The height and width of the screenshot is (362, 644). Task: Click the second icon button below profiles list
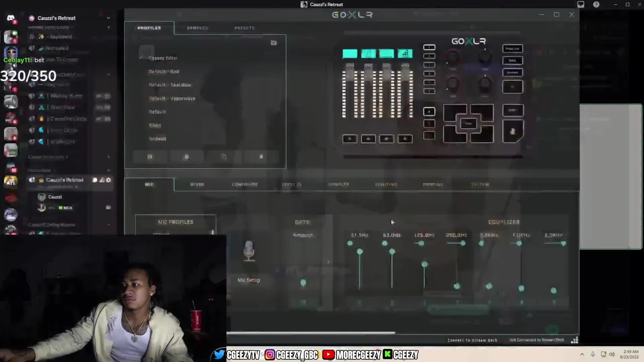(186, 157)
